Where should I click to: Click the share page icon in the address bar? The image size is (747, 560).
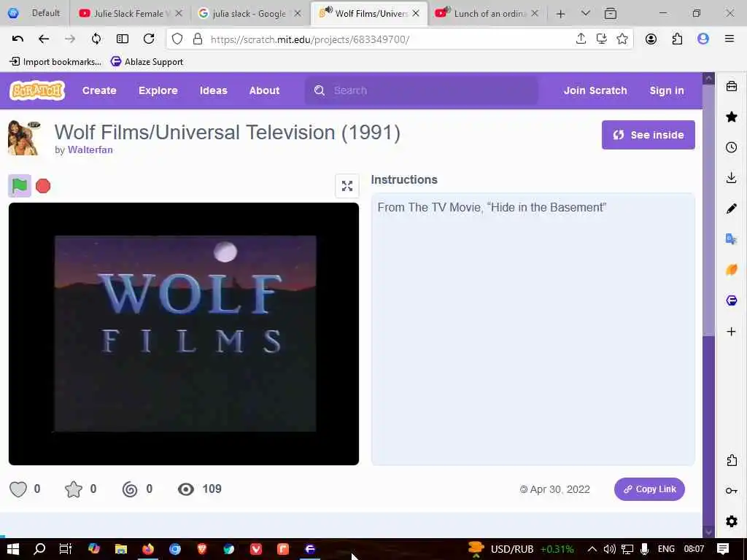click(x=581, y=39)
